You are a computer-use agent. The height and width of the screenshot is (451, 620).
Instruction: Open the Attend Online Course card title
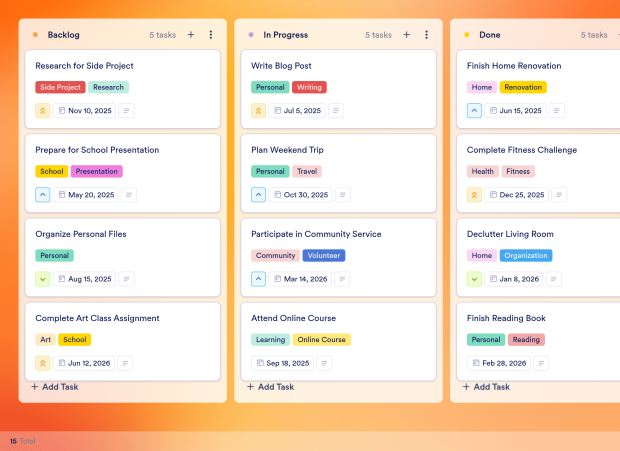coord(293,318)
